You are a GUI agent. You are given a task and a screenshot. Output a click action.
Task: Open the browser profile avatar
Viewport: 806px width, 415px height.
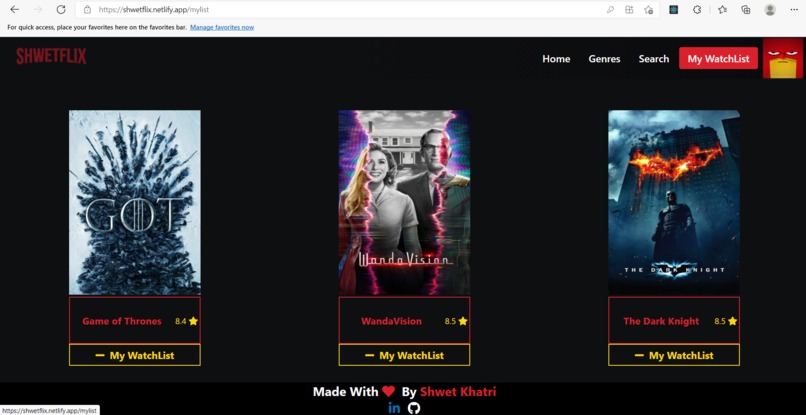[x=770, y=9]
